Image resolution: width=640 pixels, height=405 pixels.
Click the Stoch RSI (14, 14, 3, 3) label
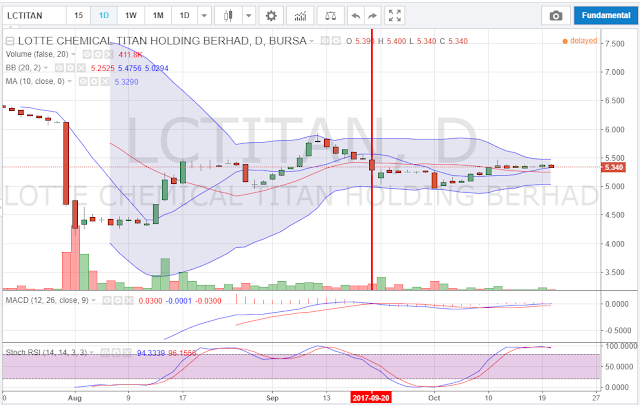click(x=46, y=352)
